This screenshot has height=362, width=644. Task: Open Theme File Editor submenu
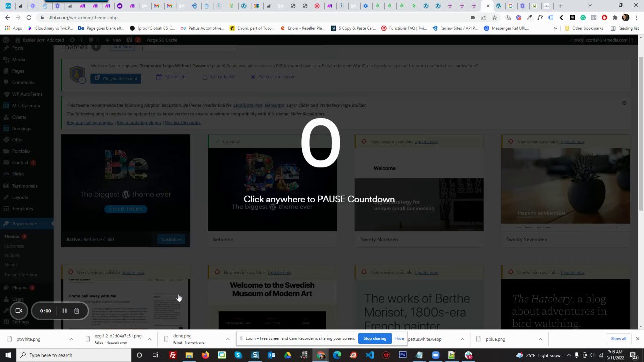(x=21, y=275)
